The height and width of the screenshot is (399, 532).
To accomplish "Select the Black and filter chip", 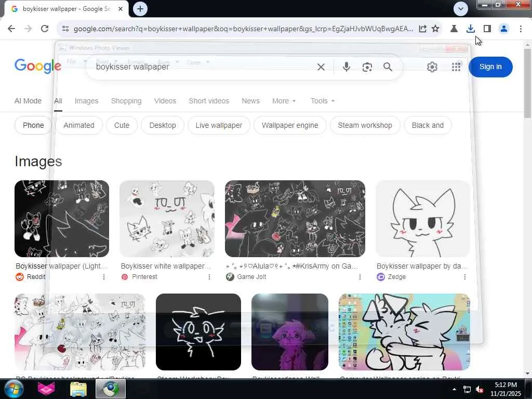I will [x=428, y=125].
